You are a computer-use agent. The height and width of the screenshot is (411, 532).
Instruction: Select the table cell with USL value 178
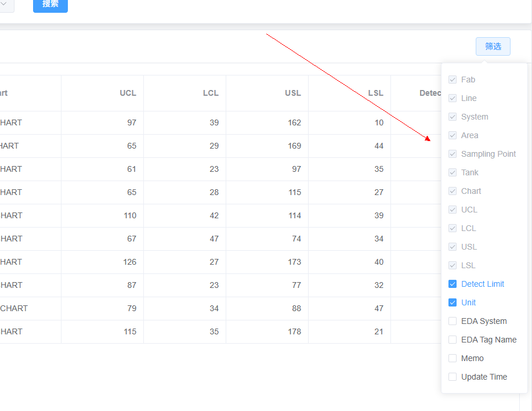[294, 331]
